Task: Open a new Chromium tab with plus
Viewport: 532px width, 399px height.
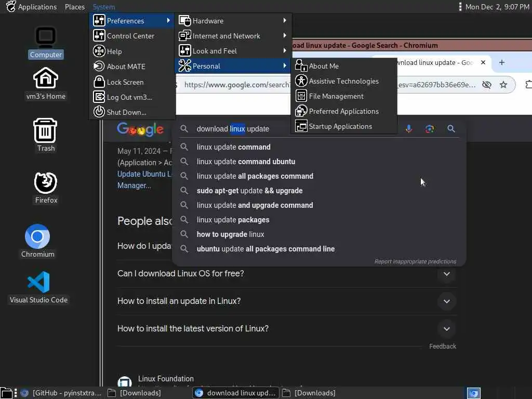Action: (502, 62)
